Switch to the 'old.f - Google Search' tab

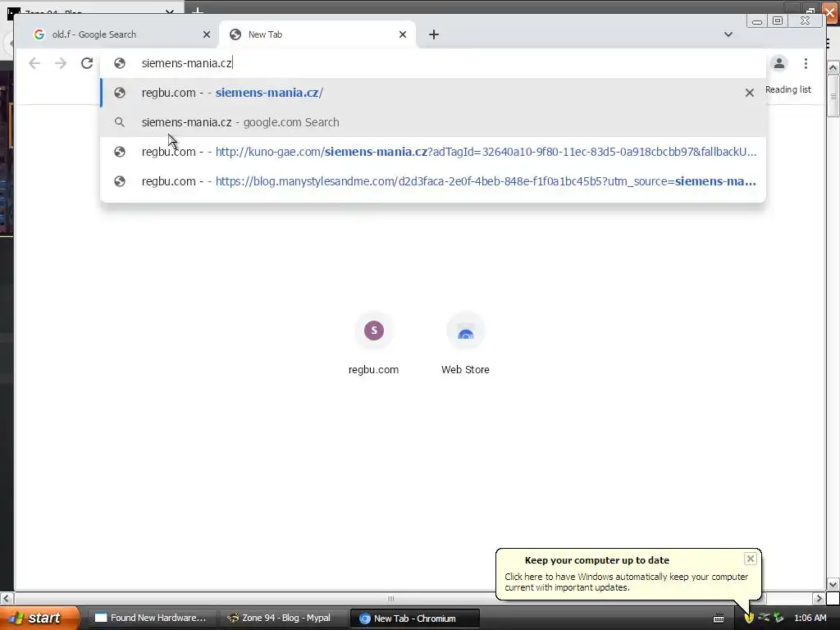pos(116,34)
